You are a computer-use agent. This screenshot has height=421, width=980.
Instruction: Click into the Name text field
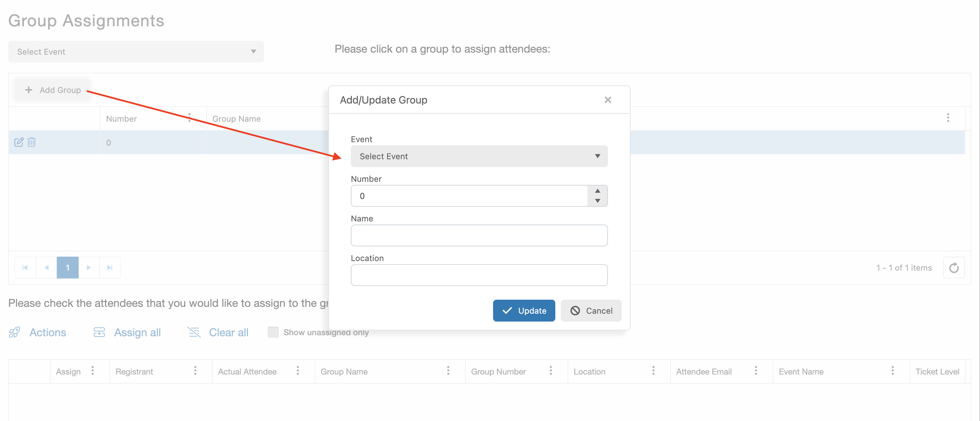pyautogui.click(x=479, y=235)
